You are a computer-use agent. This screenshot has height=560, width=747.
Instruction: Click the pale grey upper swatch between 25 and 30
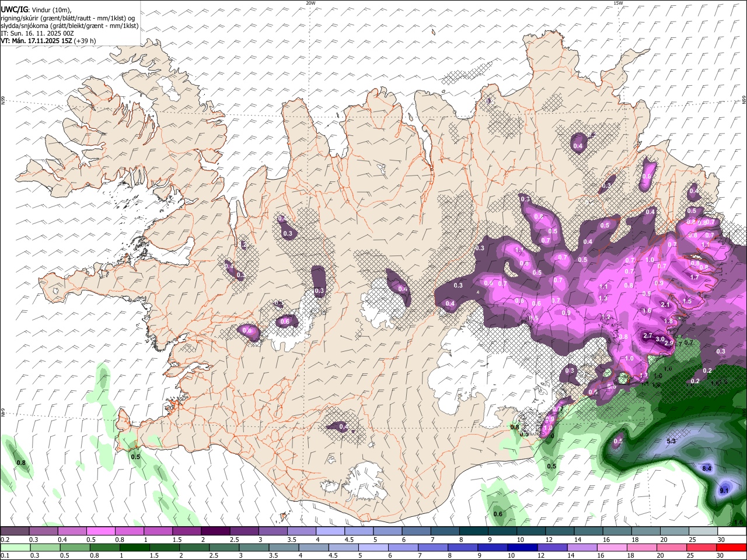tap(702, 531)
